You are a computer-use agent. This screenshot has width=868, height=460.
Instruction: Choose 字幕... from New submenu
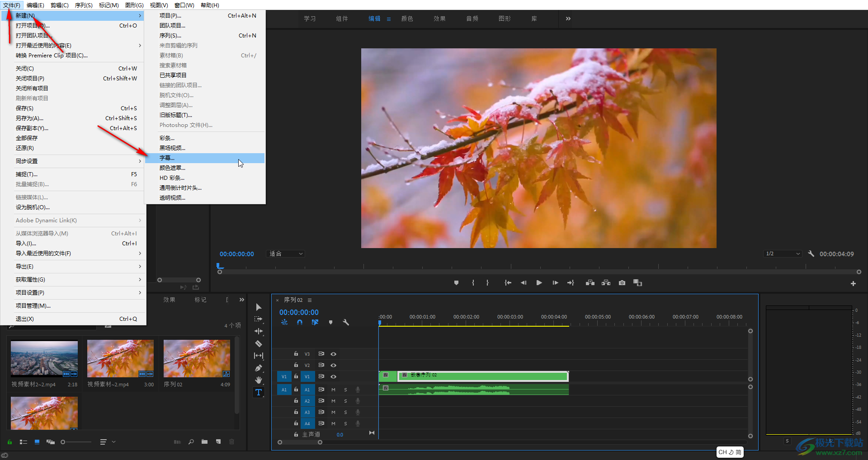(205, 158)
